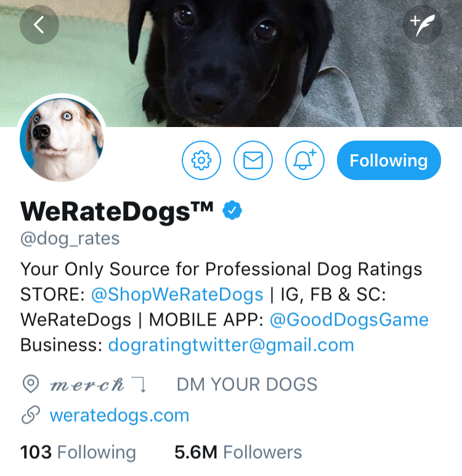462x476 pixels.
Task: Tap the WeRateDogs™ display name
Action: click(117, 211)
